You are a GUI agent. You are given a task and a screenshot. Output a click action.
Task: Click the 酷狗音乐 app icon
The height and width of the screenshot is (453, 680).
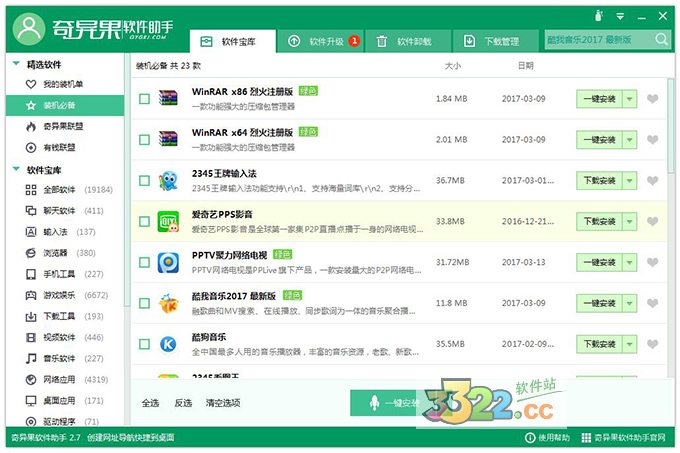pyautogui.click(x=168, y=344)
